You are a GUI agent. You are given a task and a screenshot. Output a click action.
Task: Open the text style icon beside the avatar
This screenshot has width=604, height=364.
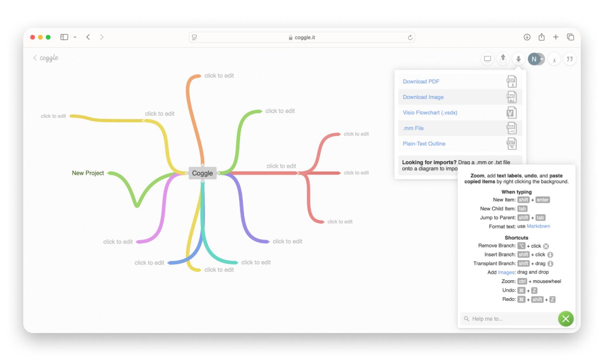coord(554,59)
